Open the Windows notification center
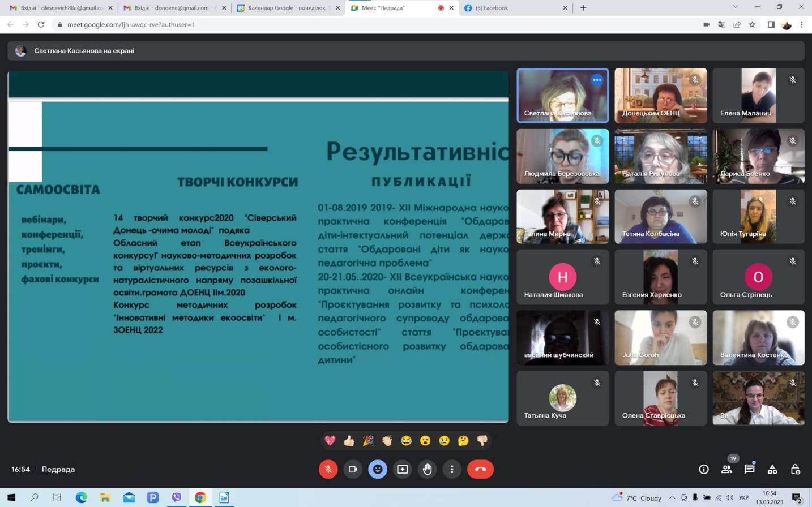The image size is (812, 507). click(x=797, y=498)
